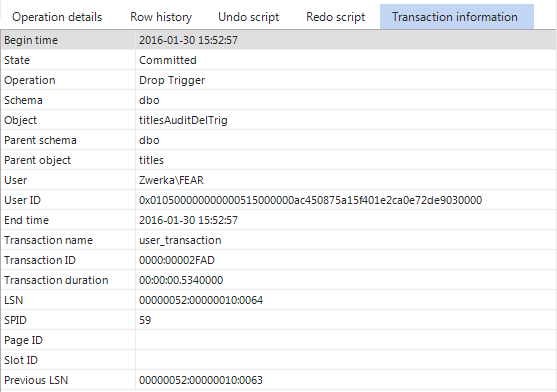Click the Drop Trigger value
557x392 pixels.
[x=172, y=80]
